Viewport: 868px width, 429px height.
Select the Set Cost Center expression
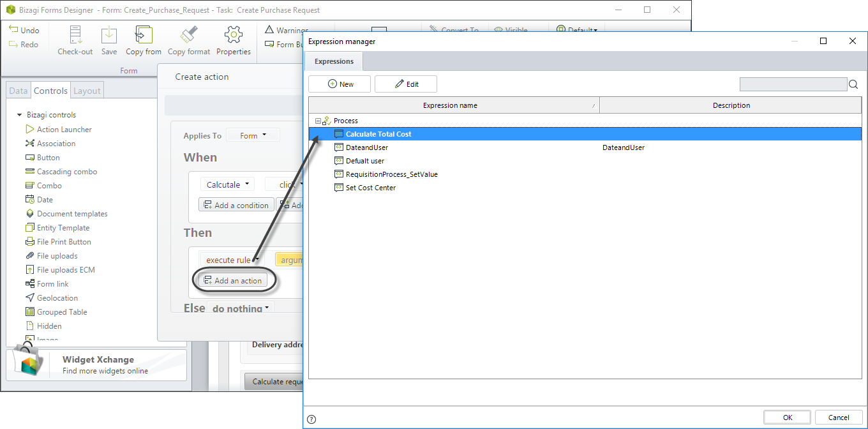click(585, 188)
